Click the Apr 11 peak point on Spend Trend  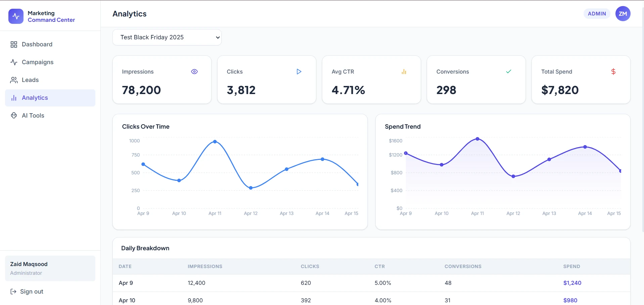477,139
